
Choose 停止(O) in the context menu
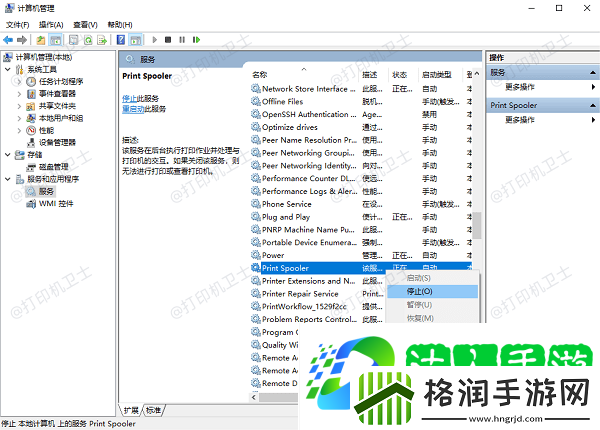pos(432,292)
